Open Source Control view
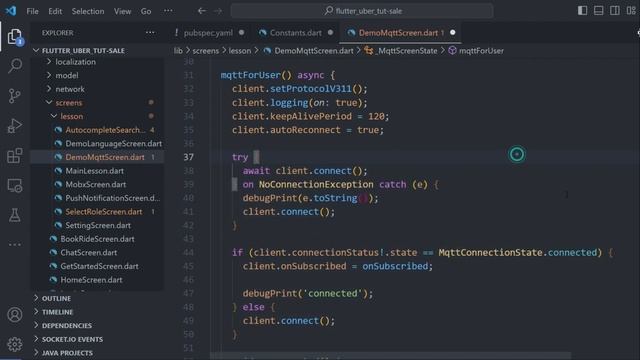This screenshot has height=360, width=640. click(15, 96)
